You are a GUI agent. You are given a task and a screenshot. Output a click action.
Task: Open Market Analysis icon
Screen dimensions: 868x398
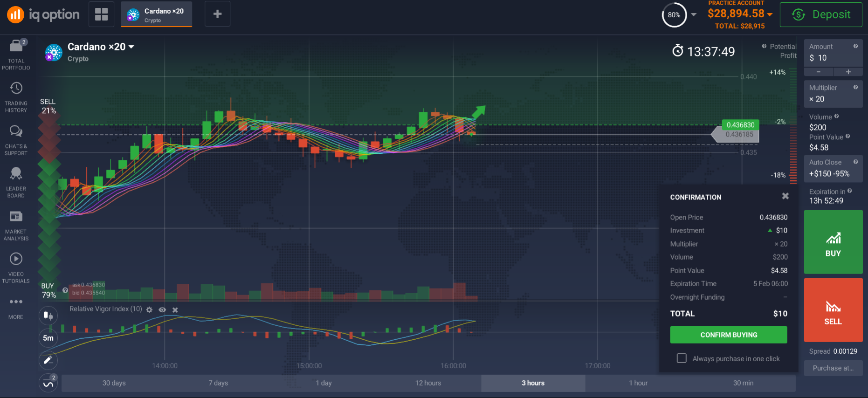pyautogui.click(x=16, y=216)
